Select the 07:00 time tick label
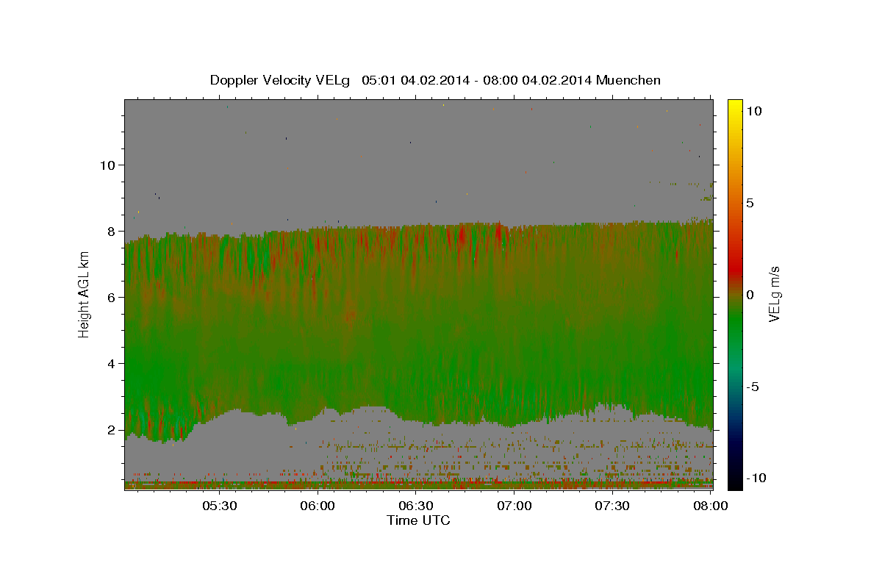The width and height of the screenshot is (882, 588). pos(514,506)
